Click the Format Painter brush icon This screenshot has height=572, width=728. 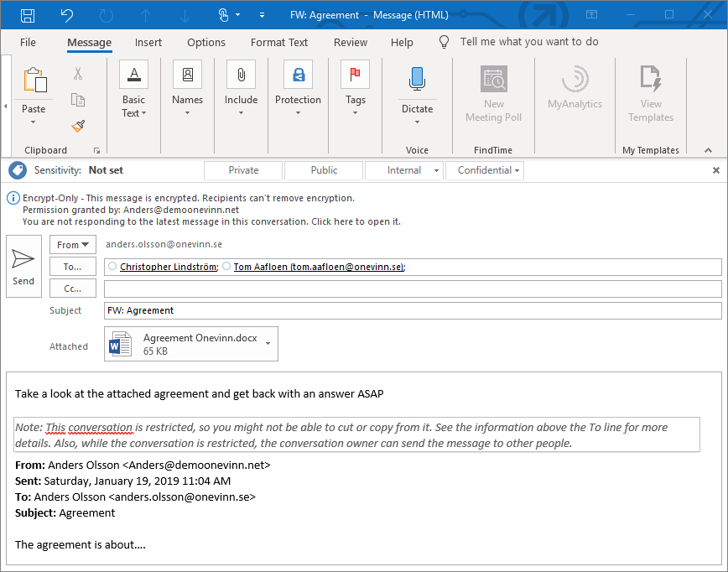[78, 126]
